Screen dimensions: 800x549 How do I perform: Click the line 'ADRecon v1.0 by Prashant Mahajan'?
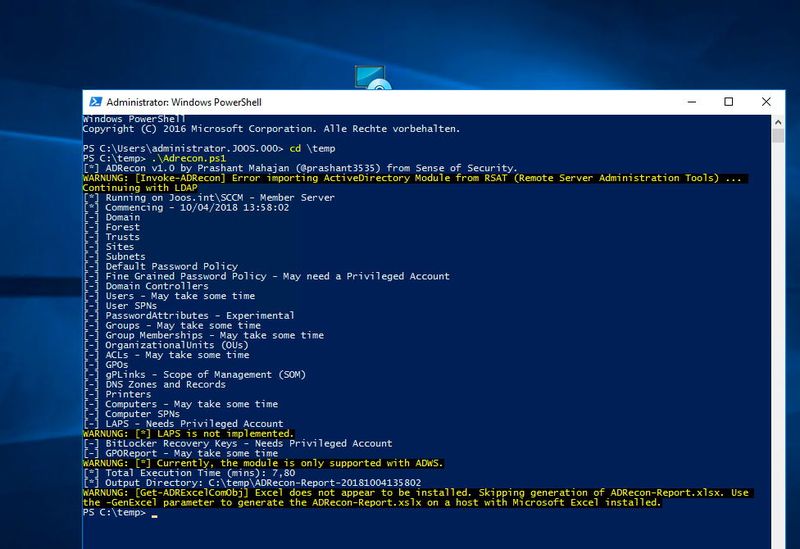[x=300, y=168]
